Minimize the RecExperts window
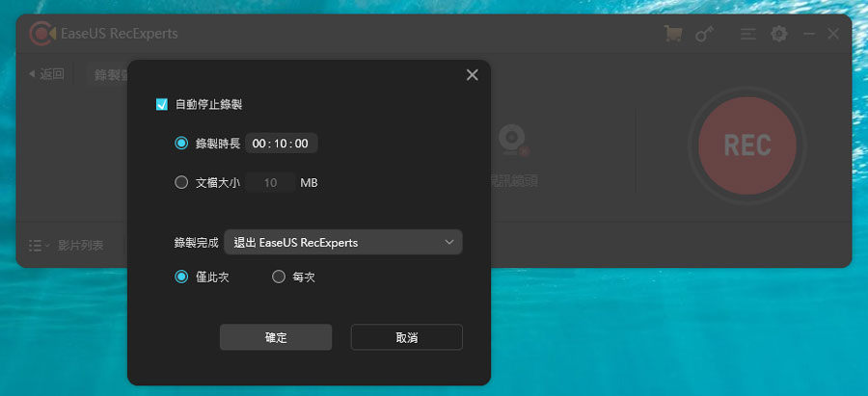 (809, 35)
